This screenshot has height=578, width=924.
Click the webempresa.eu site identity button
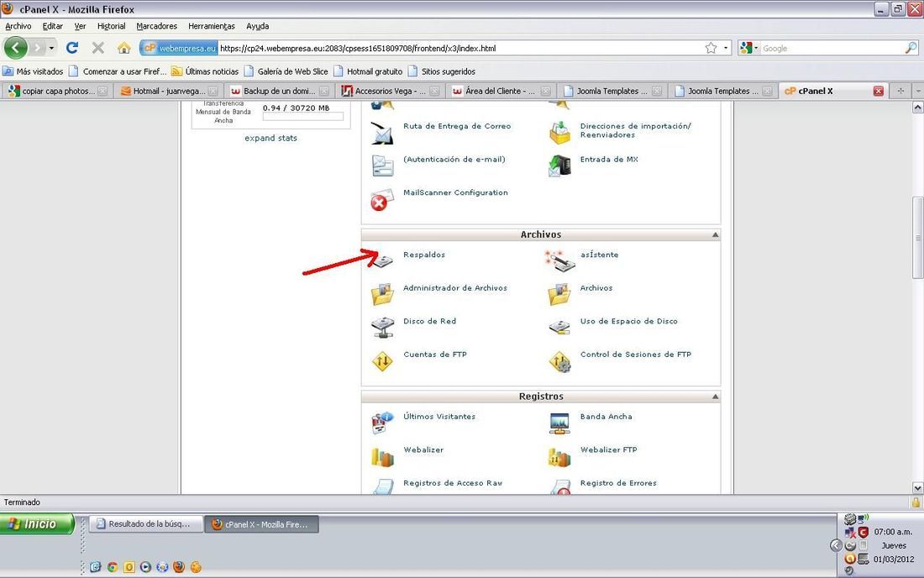coord(179,49)
